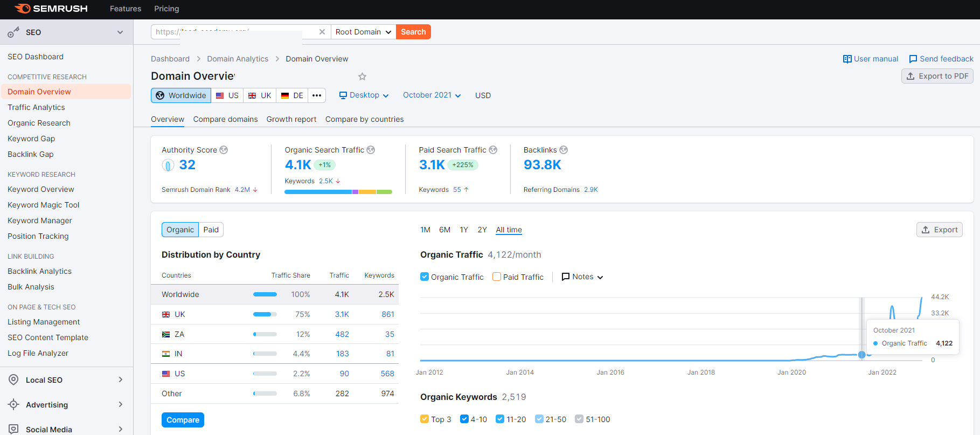Select the UK flag database button
The image size is (980, 435).
260,95
